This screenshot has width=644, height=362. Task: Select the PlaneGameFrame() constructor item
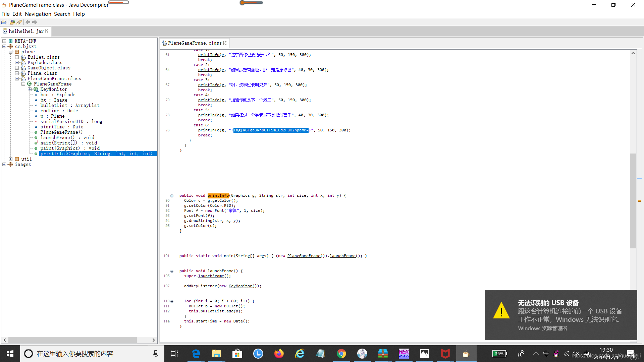click(61, 132)
